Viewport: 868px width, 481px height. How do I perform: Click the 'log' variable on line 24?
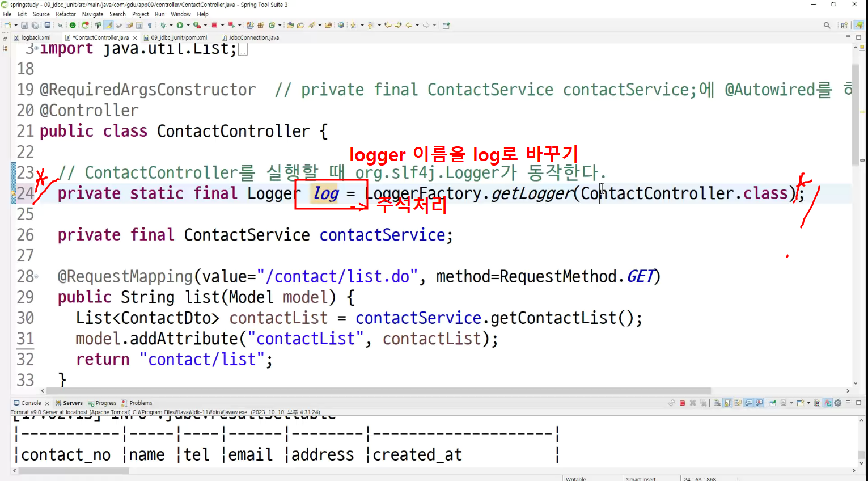(x=326, y=193)
